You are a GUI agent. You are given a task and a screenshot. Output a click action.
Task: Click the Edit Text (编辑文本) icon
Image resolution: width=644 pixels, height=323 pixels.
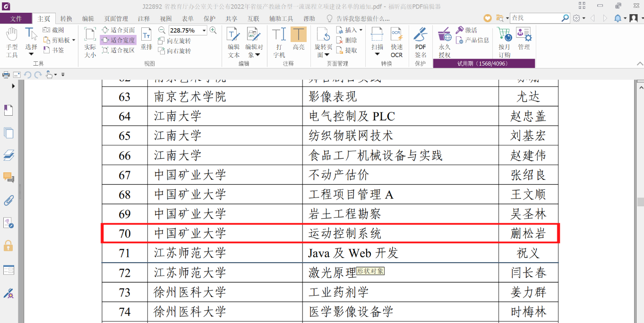tap(234, 42)
